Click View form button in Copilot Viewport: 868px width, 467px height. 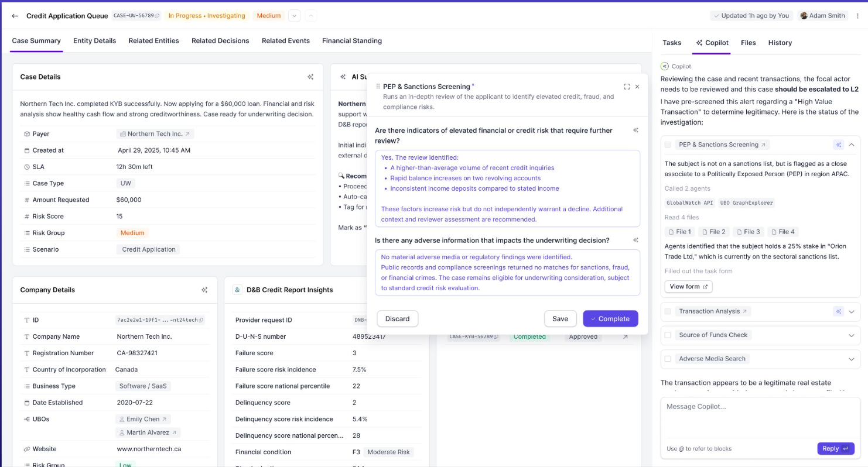coord(688,287)
